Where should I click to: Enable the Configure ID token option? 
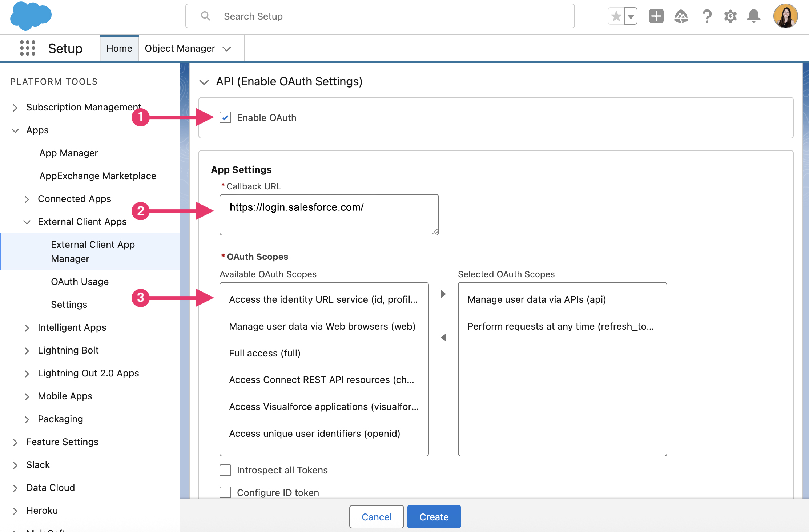point(225,492)
